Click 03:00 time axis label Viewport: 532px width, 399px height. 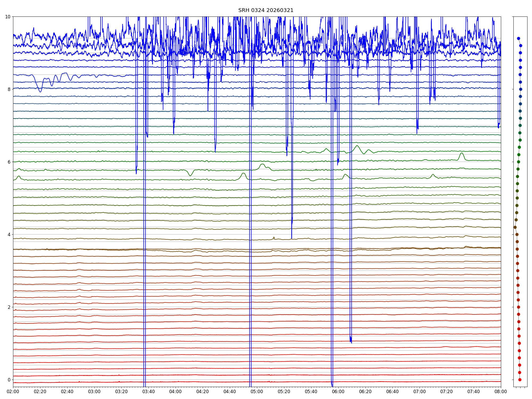(94, 392)
